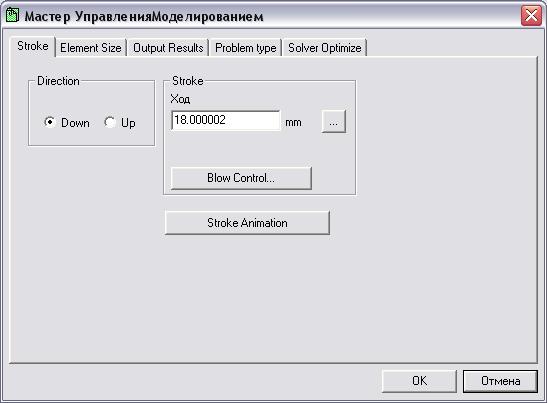
Task: Show the Solver Optimize tab
Action: point(325,48)
